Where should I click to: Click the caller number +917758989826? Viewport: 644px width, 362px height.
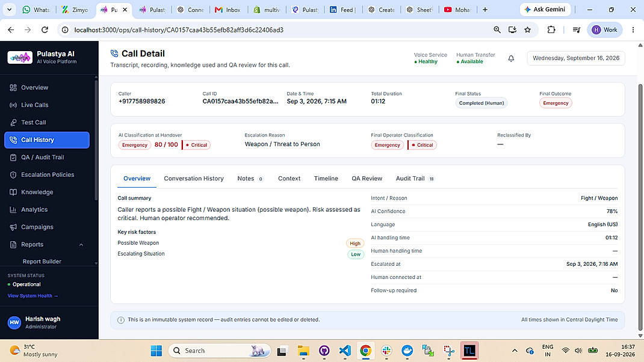(x=141, y=102)
